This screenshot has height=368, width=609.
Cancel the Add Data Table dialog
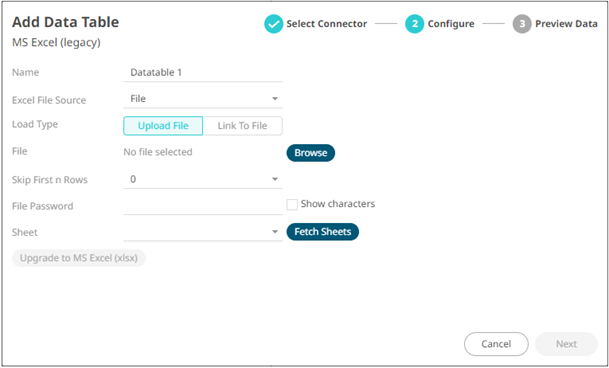point(496,344)
